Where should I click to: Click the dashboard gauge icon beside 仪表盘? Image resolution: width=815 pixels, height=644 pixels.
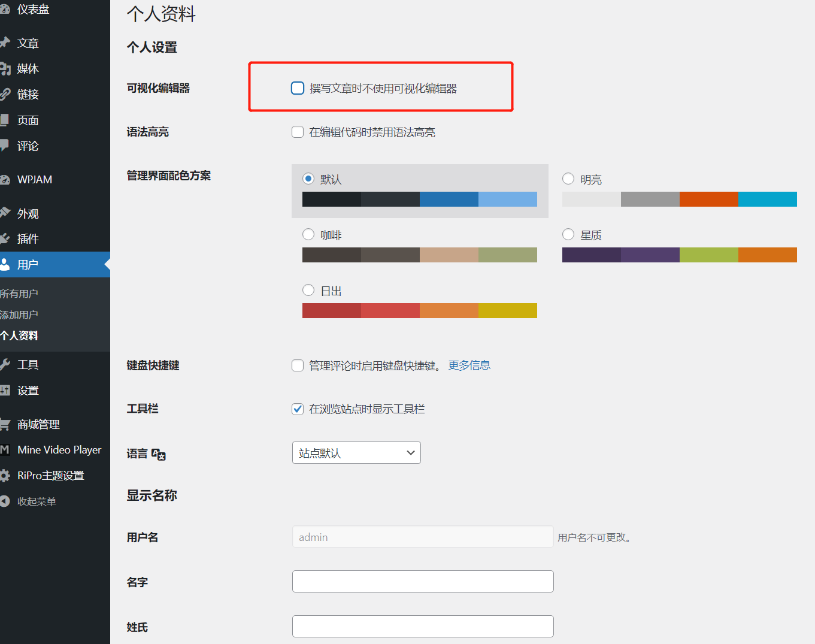pyautogui.click(x=5, y=10)
